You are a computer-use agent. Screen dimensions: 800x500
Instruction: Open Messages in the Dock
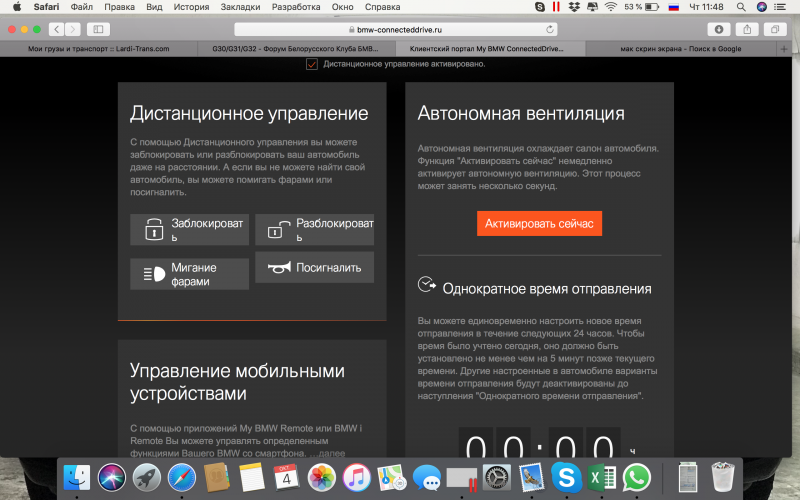click(427, 478)
